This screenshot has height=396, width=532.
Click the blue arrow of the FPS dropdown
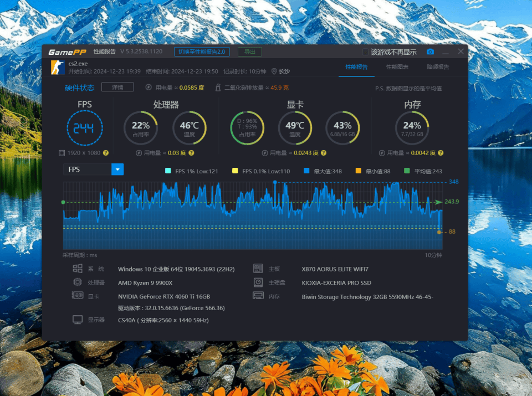[117, 169]
